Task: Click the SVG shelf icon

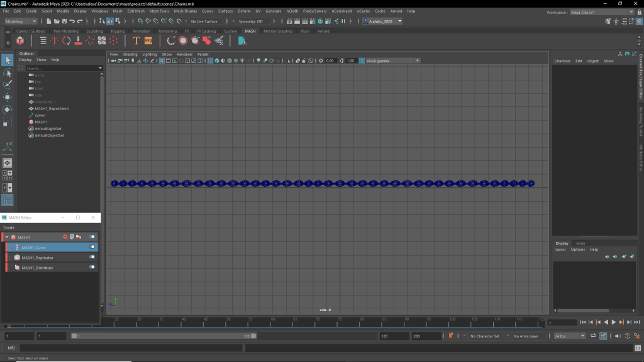Action: tap(148, 41)
